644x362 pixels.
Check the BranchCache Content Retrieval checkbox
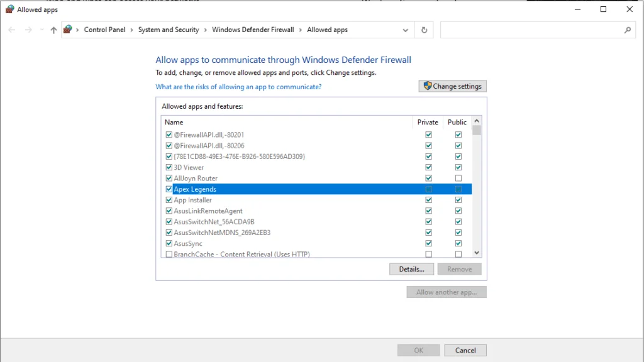[169, 255]
